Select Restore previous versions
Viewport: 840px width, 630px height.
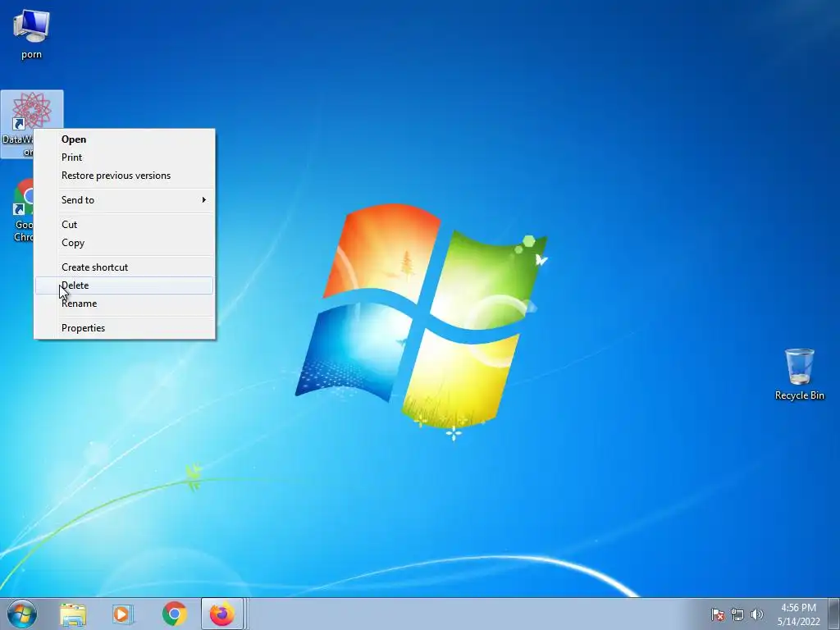point(125,176)
